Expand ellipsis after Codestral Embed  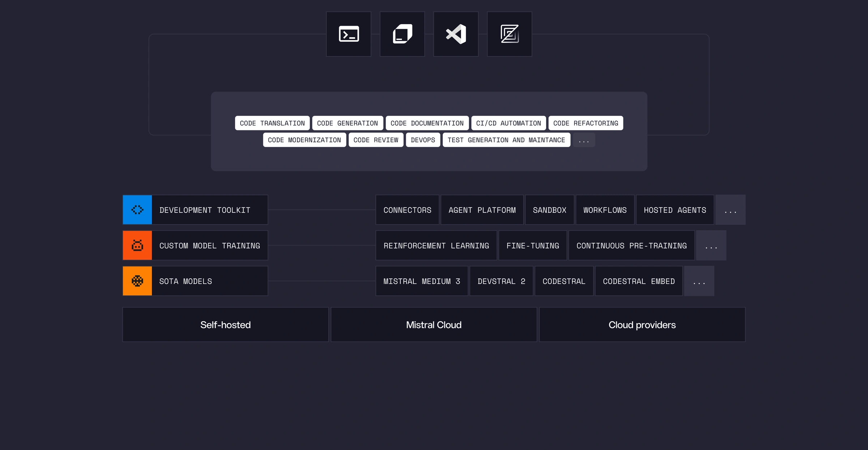699,281
